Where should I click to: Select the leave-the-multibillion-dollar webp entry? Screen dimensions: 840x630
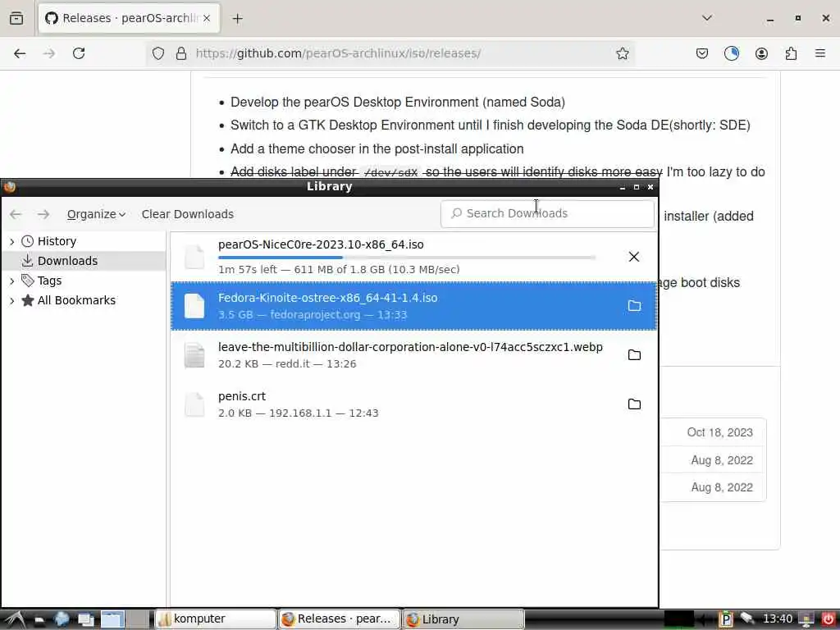point(413,355)
